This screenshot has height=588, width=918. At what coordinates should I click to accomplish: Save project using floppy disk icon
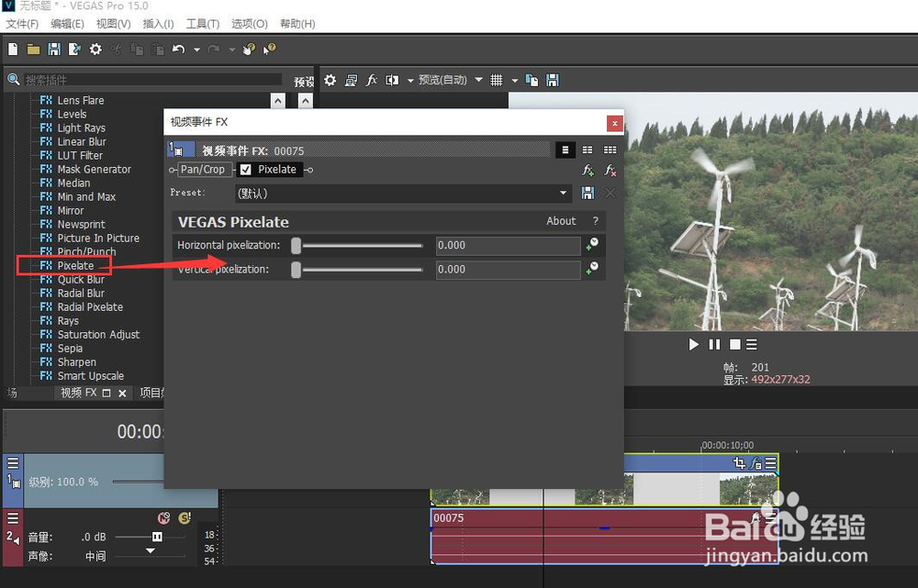pos(54,50)
